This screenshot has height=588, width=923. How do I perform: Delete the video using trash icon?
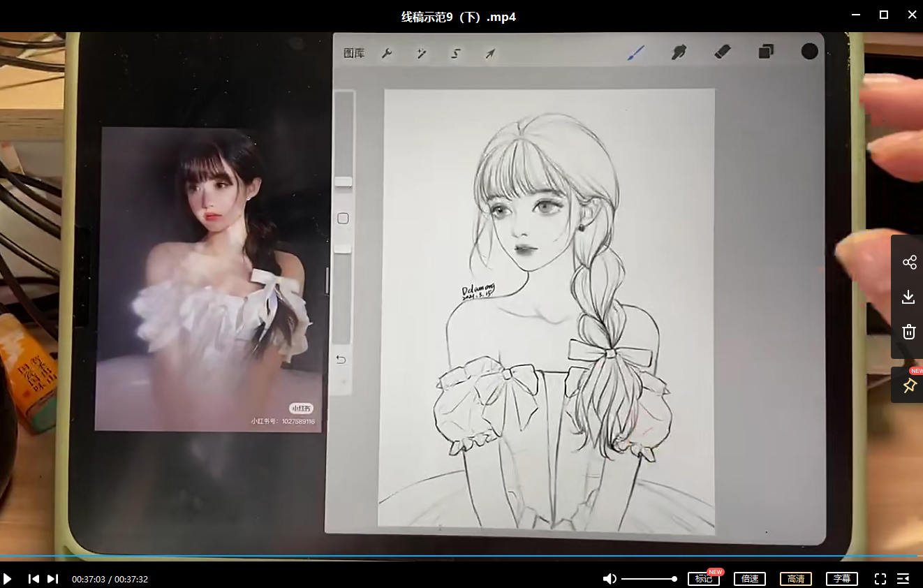(x=908, y=332)
